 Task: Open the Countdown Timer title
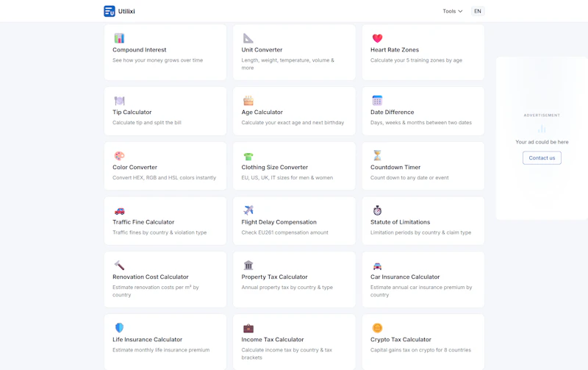[x=395, y=167]
